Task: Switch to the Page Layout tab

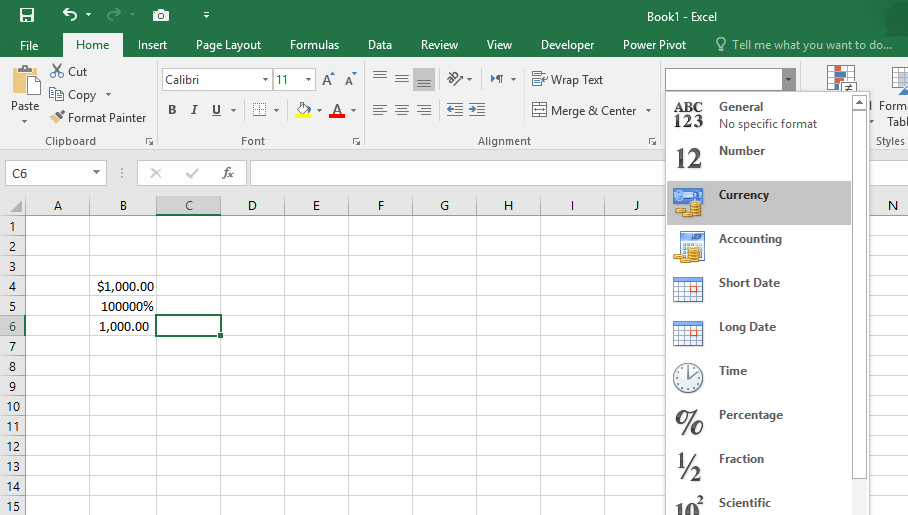Action: pos(228,45)
